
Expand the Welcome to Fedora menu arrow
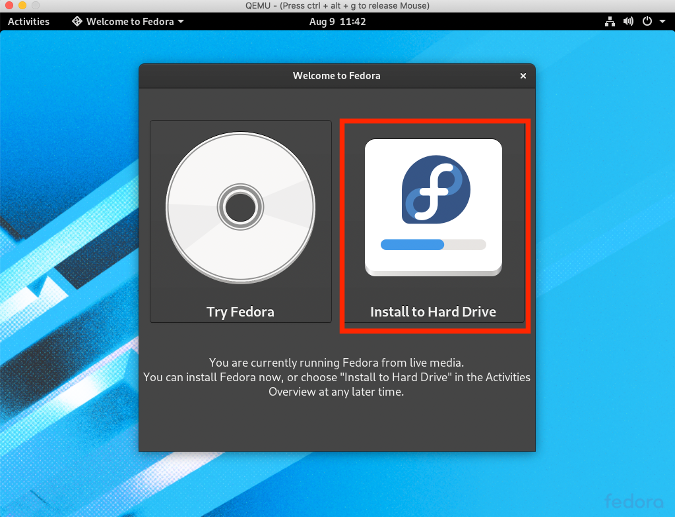(x=180, y=21)
